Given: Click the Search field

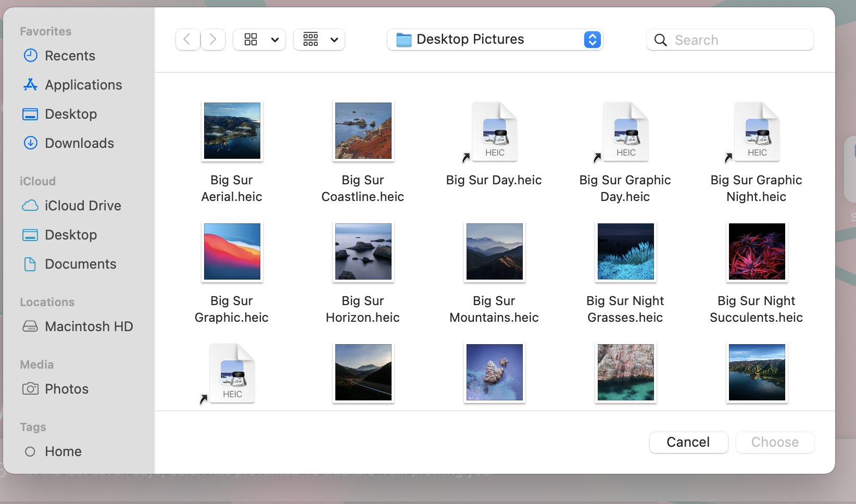Looking at the screenshot, I should point(739,40).
